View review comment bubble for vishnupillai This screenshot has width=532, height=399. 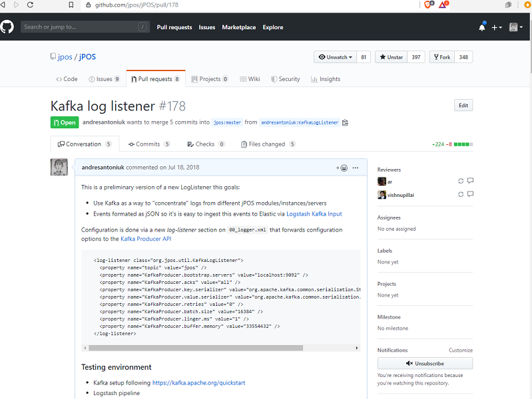(x=470, y=194)
